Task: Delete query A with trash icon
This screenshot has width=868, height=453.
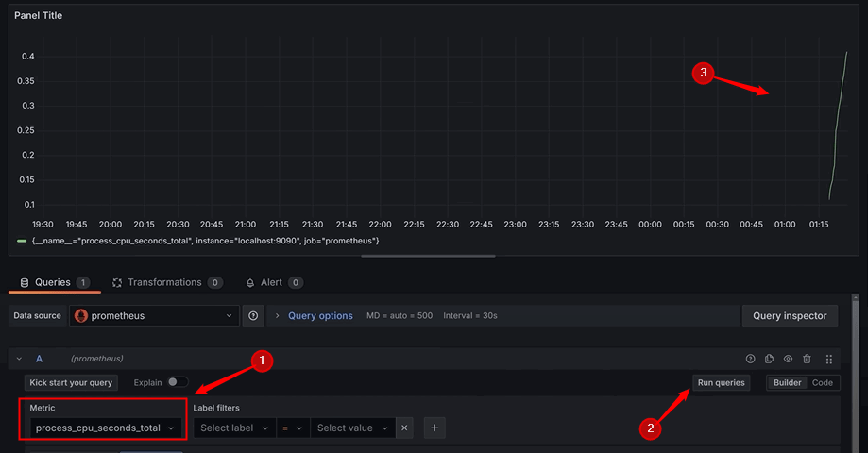Action: (807, 359)
